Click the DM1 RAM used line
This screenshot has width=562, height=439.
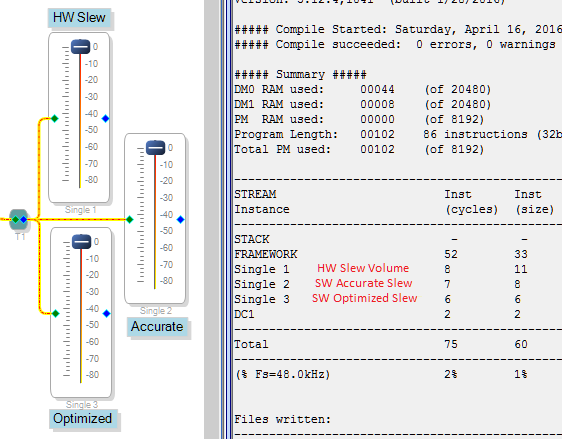[x=363, y=104]
